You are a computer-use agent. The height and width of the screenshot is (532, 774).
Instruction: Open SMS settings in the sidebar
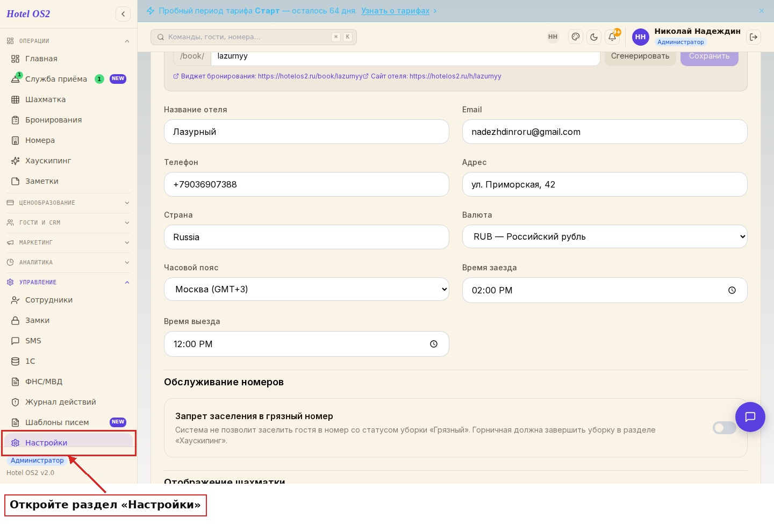(x=69, y=341)
